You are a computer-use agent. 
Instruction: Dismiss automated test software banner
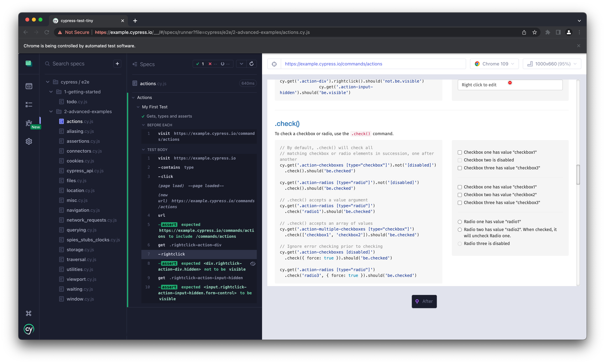579,46
